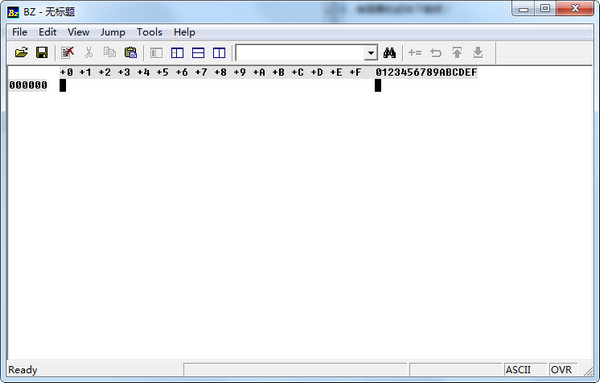Jump to top with the up arrow icon

pyautogui.click(x=457, y=52)
